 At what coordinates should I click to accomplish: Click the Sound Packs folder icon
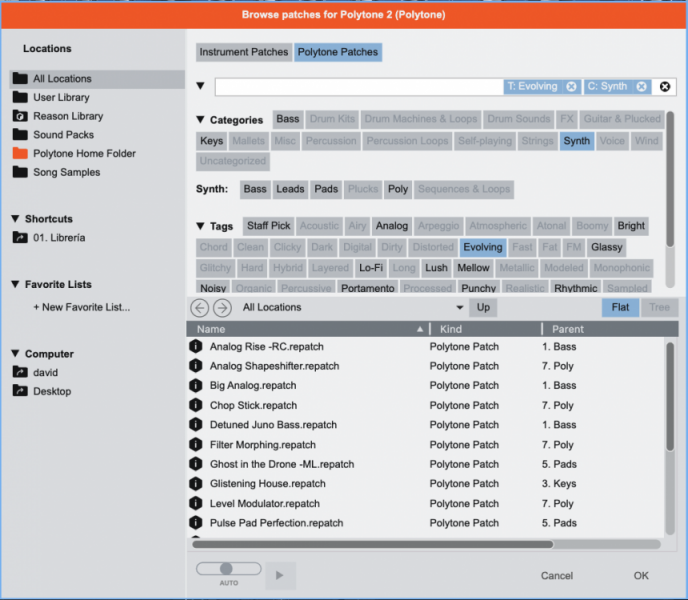[x=20, y=135]
